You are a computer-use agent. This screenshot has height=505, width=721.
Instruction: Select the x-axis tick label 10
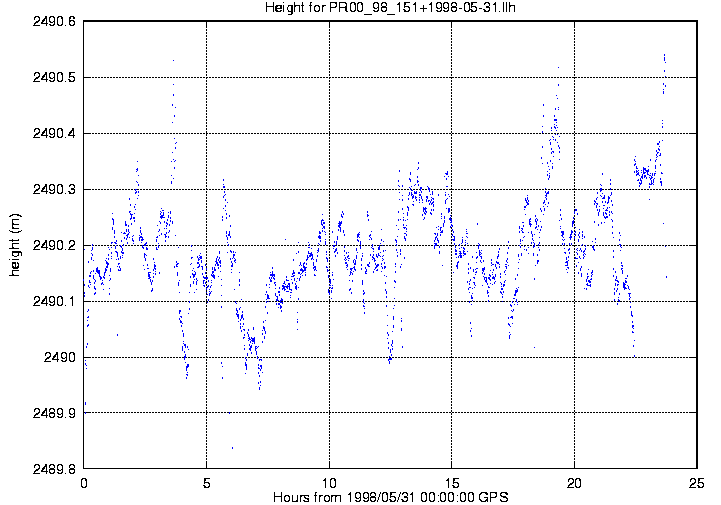click(x=329, y=482)
